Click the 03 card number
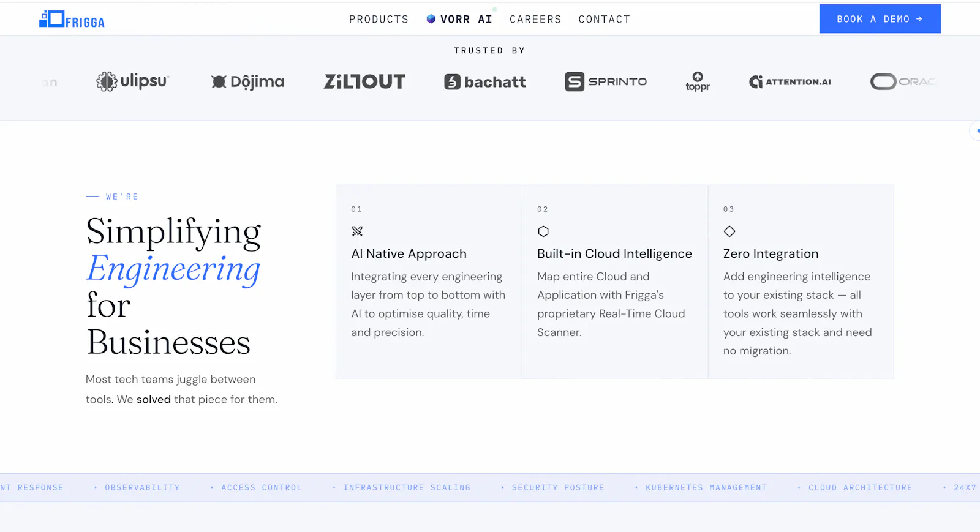Image resolution: width=980 pixels, height=532 pixels. pyautogui.click(x=729, y=209)
